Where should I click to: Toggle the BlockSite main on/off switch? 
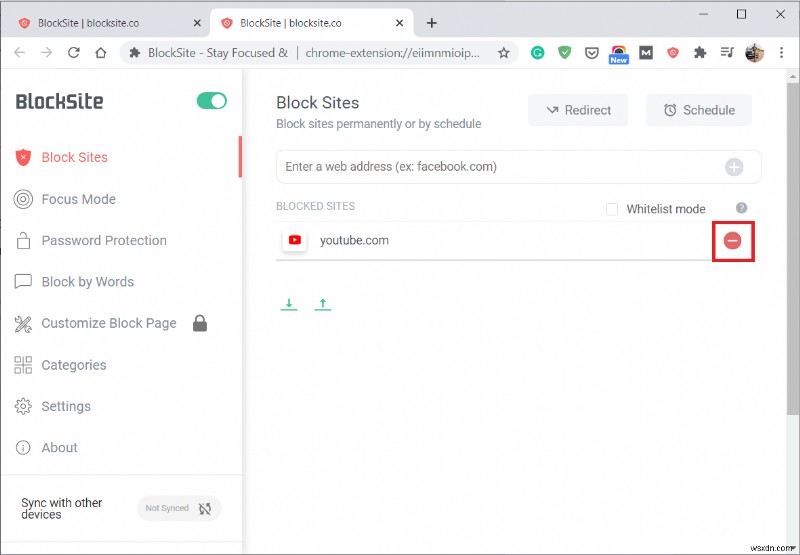tap(212, 100)
